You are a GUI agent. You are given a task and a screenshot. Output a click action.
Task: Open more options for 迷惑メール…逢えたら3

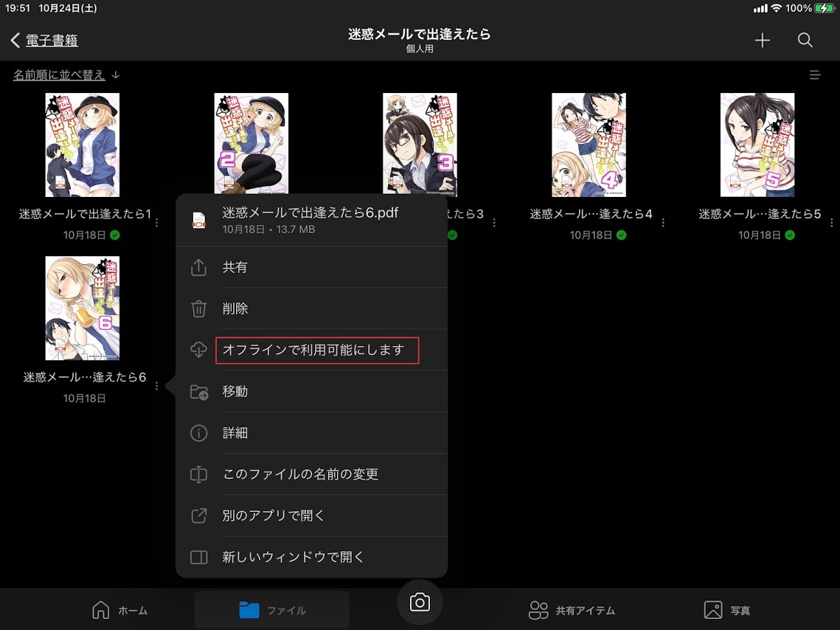tap(494, 222)
